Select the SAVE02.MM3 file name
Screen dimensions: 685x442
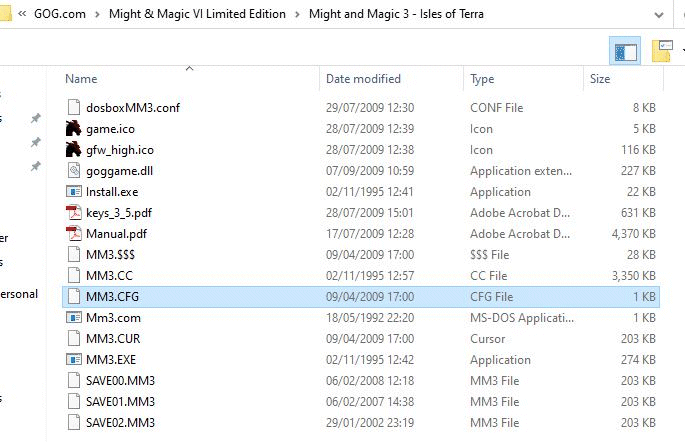(x=121, y=422)
